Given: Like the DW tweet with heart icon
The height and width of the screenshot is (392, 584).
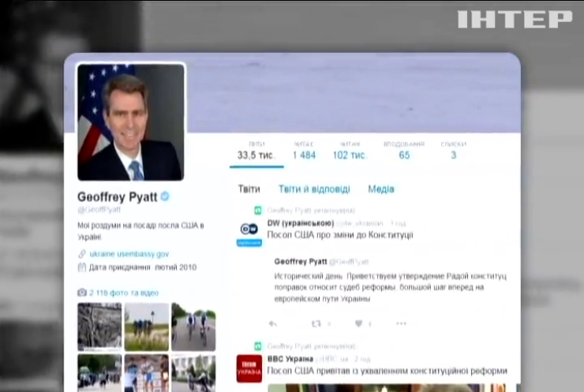Looking at the screenshot, I should click(x=358, y=323).
